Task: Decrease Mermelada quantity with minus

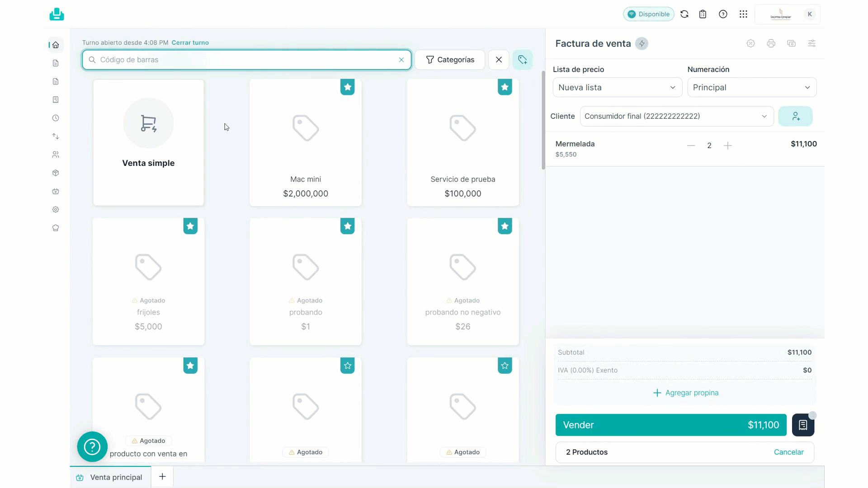Action: [691, 145]
